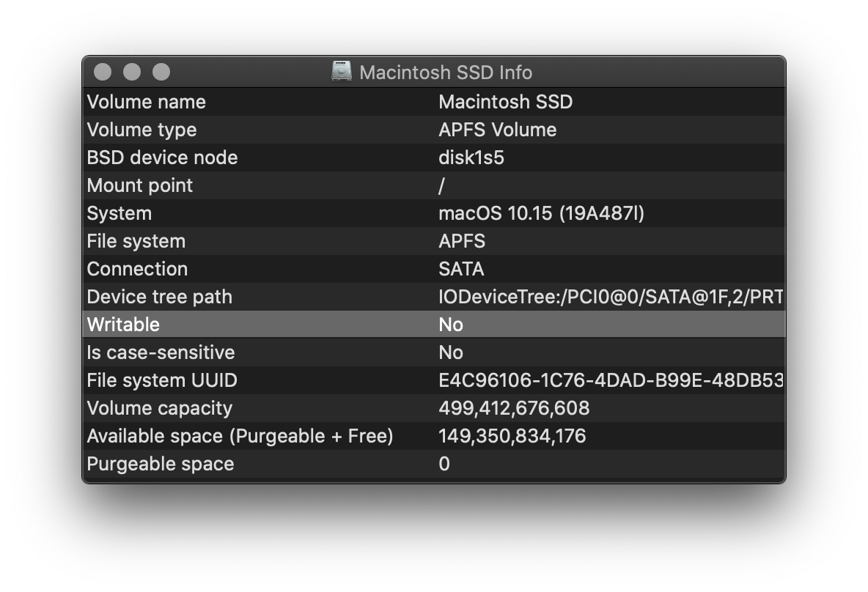Select the 'Connection' label
The image size is (868, 592).
click(137, 269)
